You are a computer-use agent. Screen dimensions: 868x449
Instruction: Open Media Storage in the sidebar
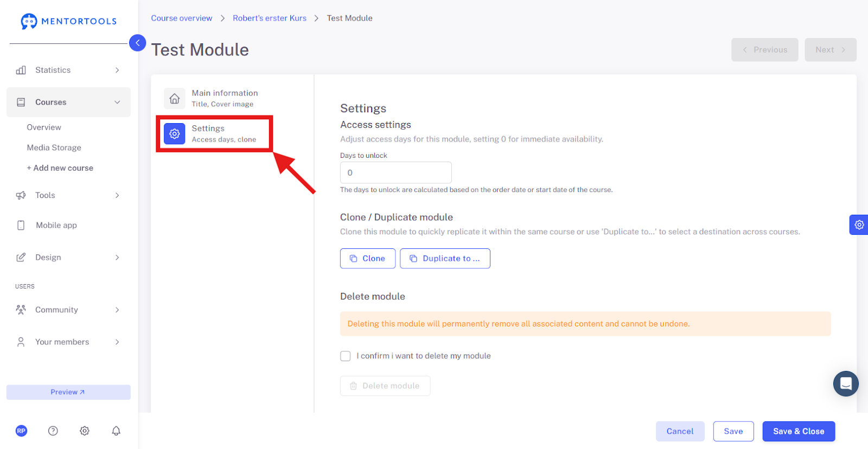tap(54, 147)
